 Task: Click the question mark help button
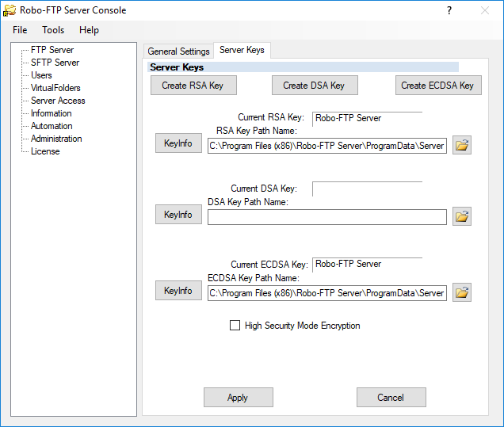tap(449, 10)
